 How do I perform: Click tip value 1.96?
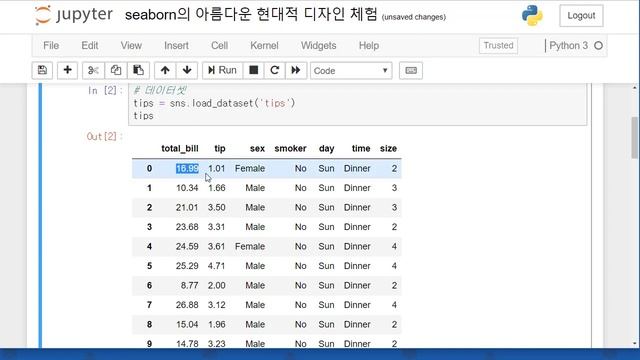(217, 324)
